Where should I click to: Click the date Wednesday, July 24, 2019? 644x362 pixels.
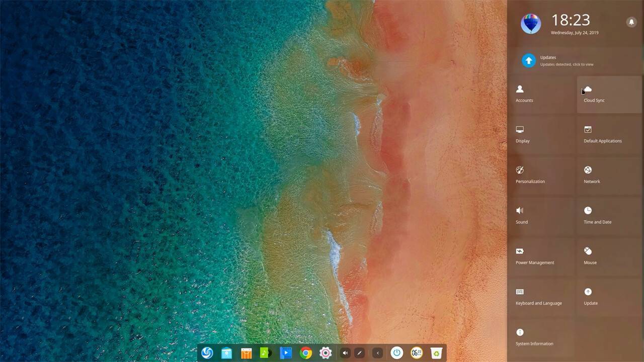coord(575,33)
